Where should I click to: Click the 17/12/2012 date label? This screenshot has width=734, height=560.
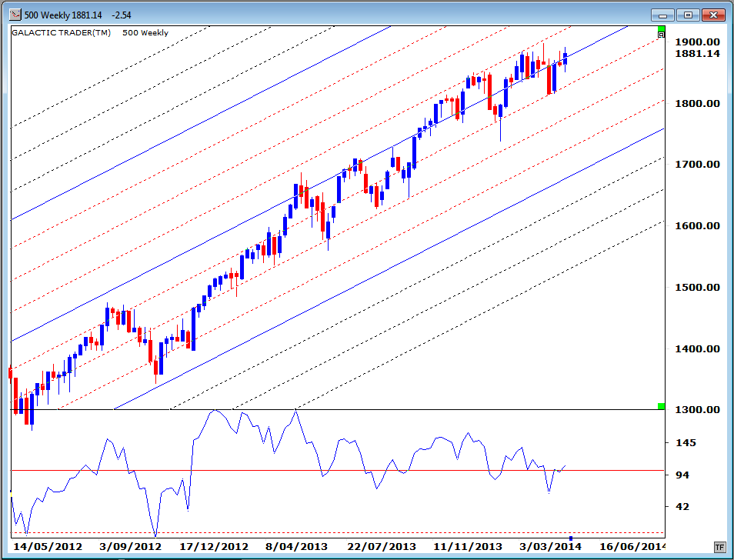tap(214, 546)
